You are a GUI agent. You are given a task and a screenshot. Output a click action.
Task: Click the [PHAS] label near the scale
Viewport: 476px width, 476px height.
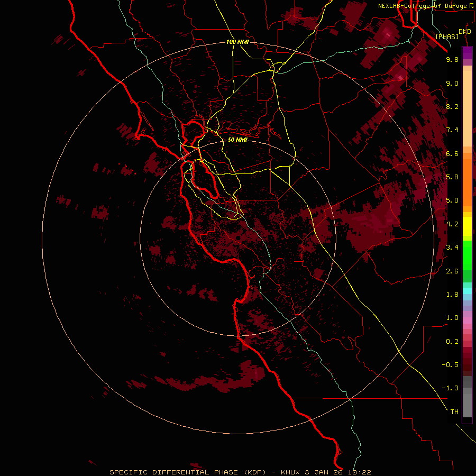coord(447,36)
